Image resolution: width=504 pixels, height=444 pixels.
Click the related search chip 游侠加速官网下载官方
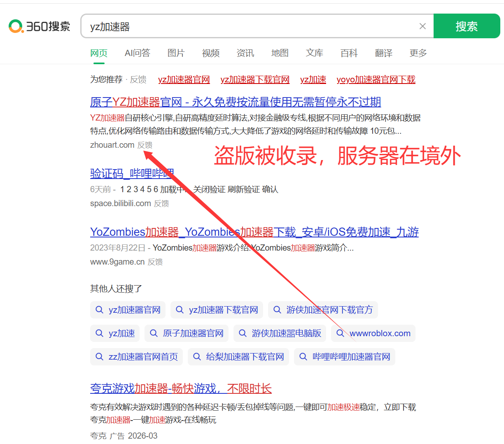[323, 310]
